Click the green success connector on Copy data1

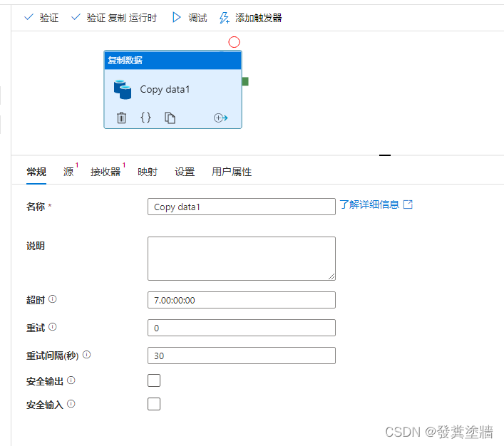pos(245,81)
